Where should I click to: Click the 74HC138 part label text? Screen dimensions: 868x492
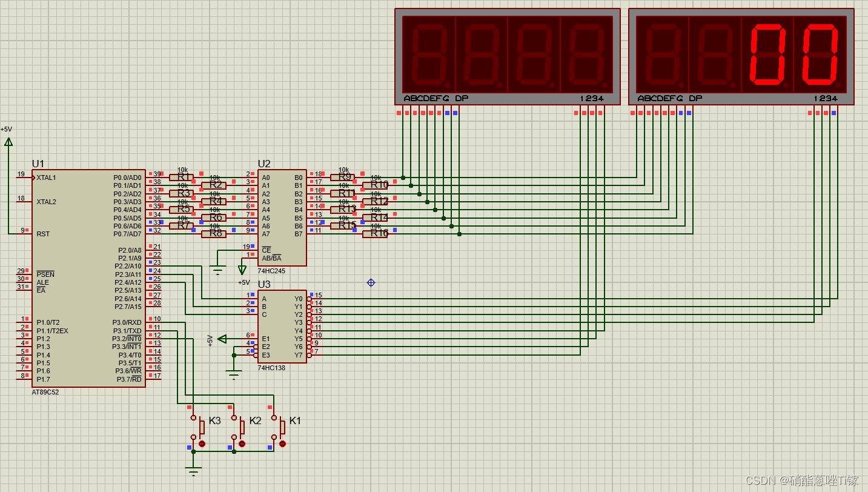(271, 368)
